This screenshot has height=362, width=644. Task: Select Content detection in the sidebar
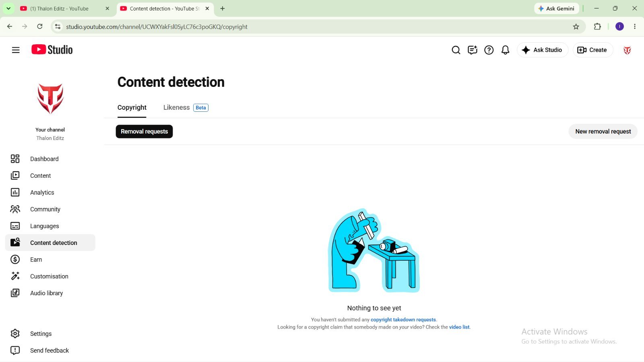pyautogui.click(x=50, y=243)
